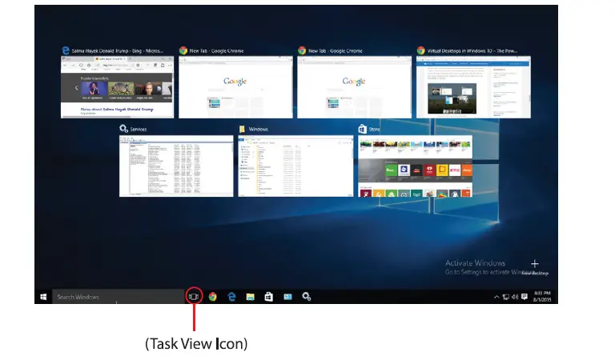Click the 'Services' window title text
The width and height of the screenshot is (615, 364).
coord(138,130)
